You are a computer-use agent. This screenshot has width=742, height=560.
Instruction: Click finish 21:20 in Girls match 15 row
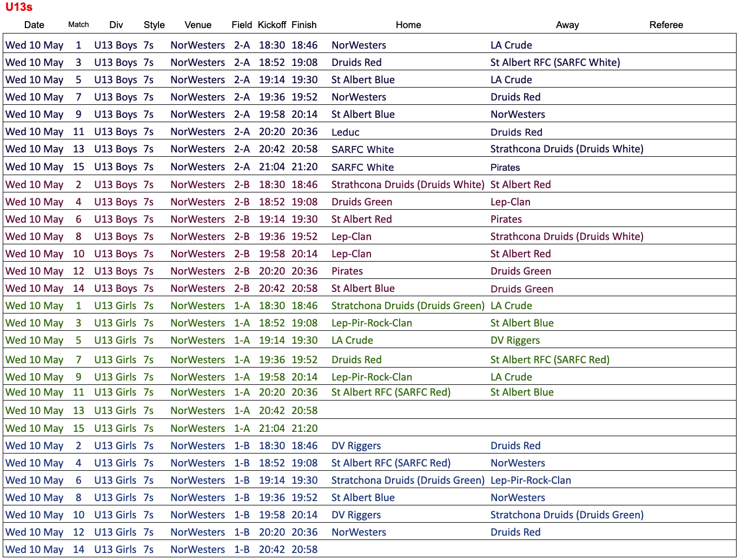tap(304, 429)
